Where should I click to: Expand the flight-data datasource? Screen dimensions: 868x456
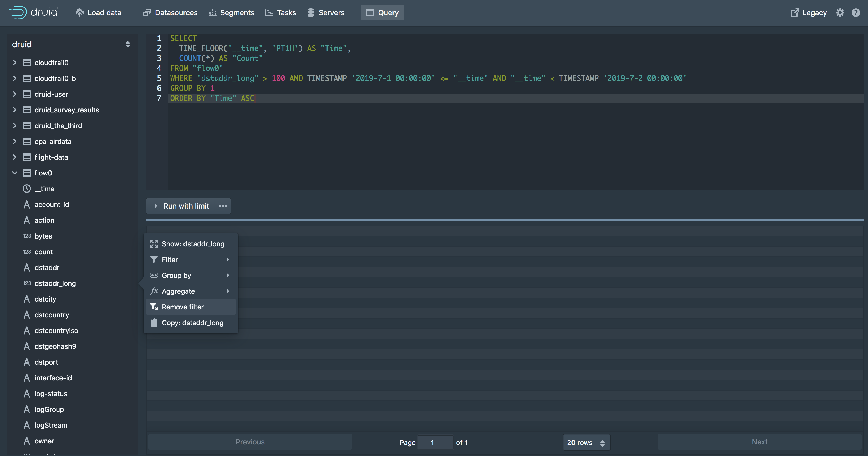point(14,157)
